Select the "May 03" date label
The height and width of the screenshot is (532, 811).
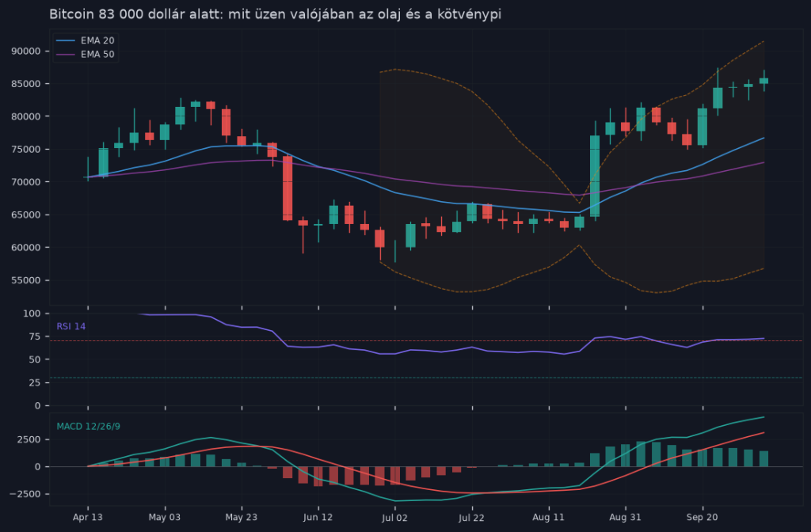coord(165,517)
